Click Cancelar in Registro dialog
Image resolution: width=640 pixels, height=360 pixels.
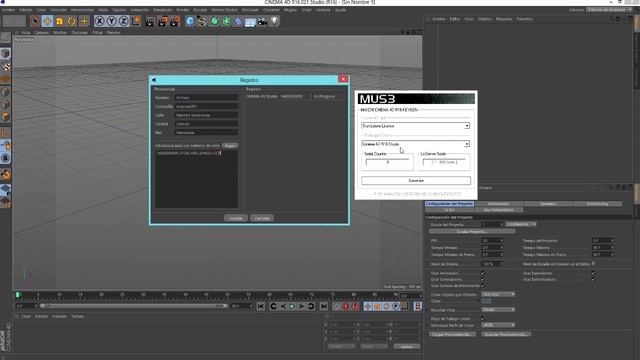(262, 218)
